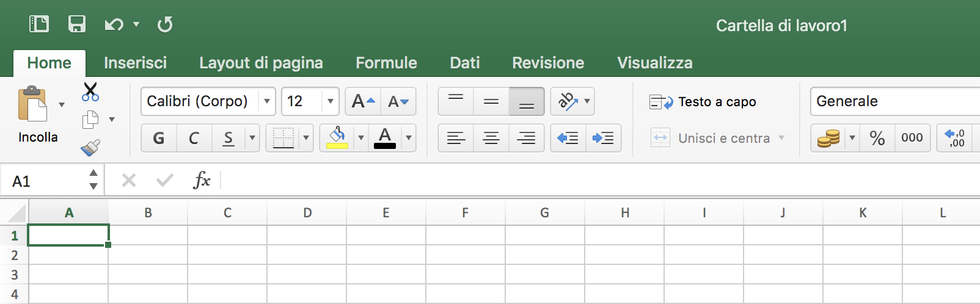Click the Testo a capo button
The width and height of the screenshot is (980, 304).
pos(703,102)
